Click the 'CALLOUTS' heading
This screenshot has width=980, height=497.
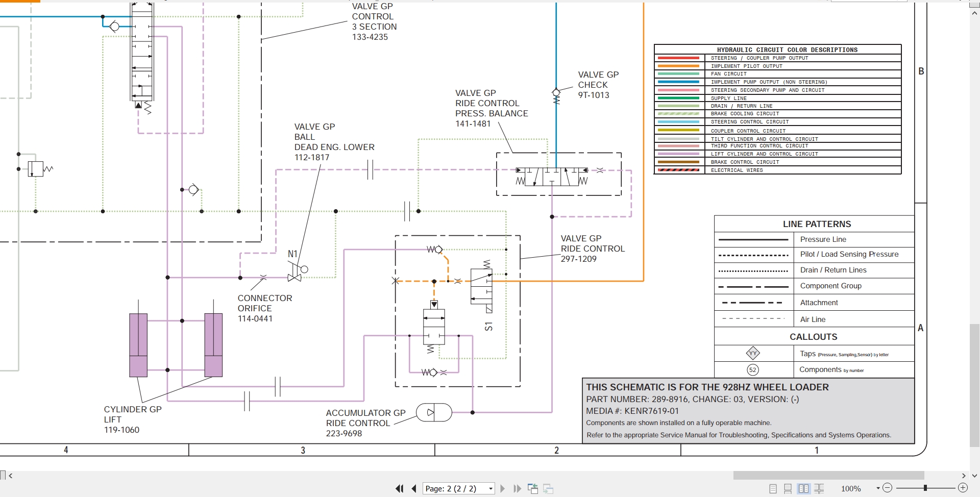pos(813,337)
